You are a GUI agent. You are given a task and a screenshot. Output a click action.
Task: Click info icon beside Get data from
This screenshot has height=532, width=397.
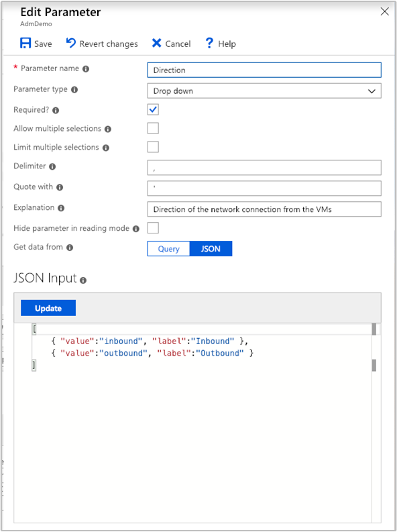70,248
